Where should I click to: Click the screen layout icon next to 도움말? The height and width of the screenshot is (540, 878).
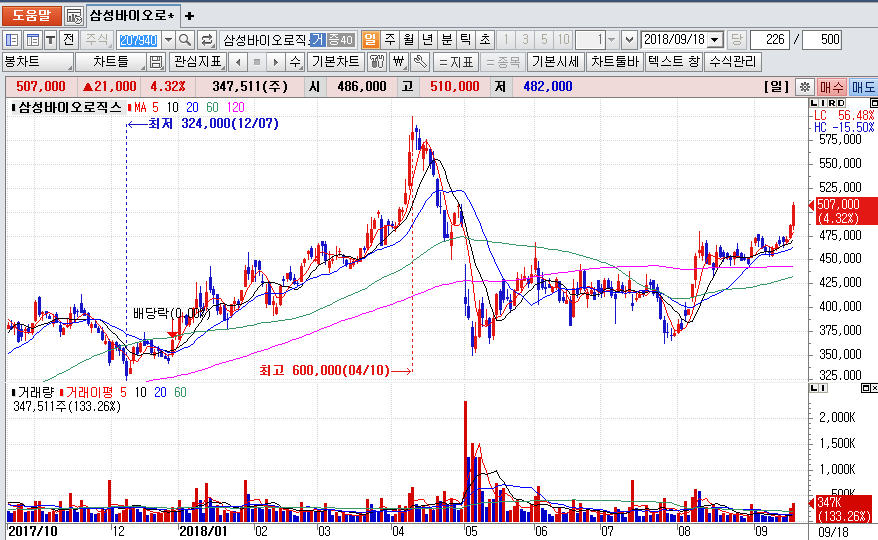tap(74, 16)
